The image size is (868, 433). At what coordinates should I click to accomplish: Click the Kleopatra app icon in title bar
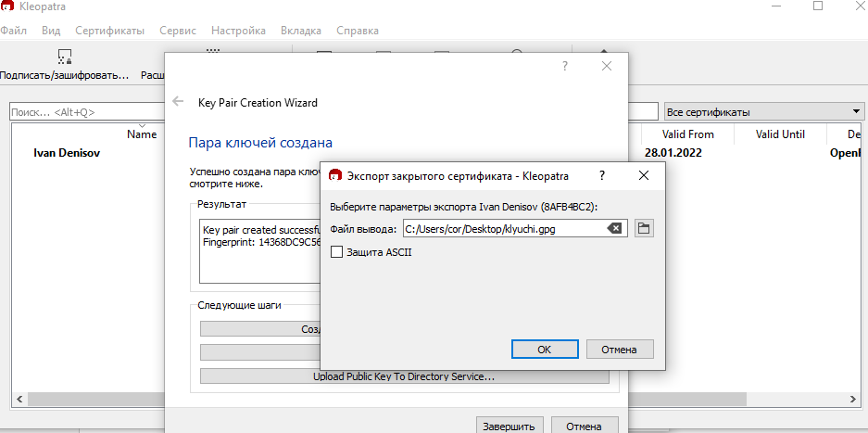pyautogui.click(x=6, y=6)
